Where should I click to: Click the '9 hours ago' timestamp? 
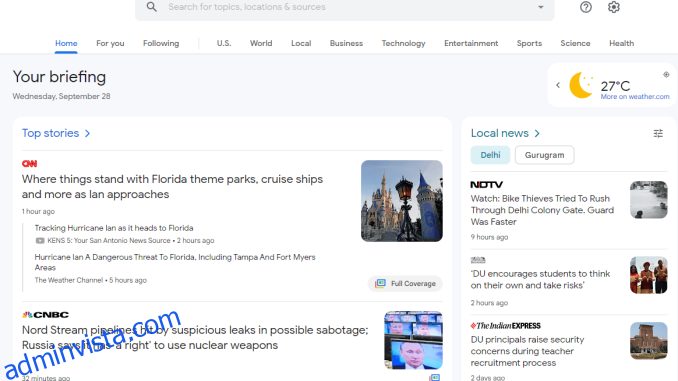(x=489, y=237)
